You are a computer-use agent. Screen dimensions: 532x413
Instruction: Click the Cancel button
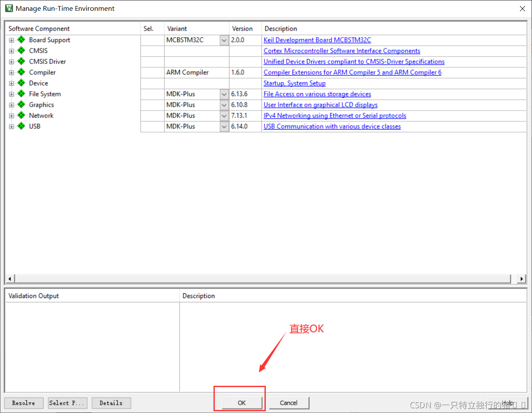coord(289,403)
